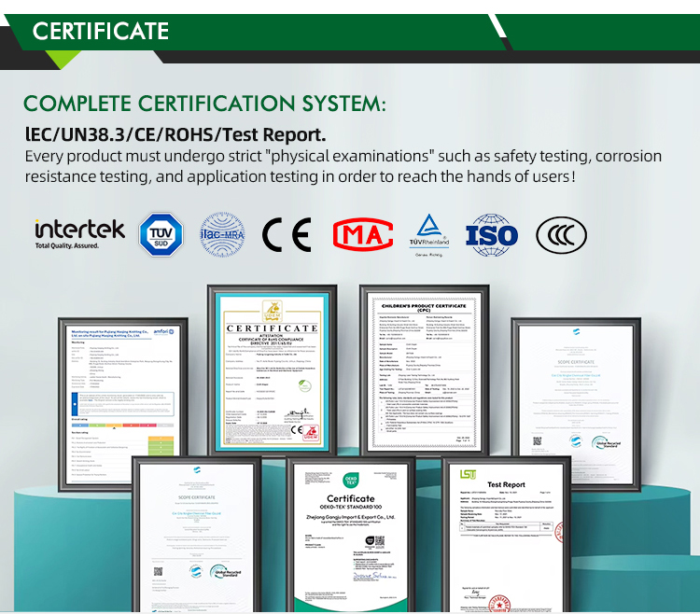Image resolution: width=700 pixels, height=614 pixels.
Task: Click the CCC oval logo
Action: pos(561,235)
